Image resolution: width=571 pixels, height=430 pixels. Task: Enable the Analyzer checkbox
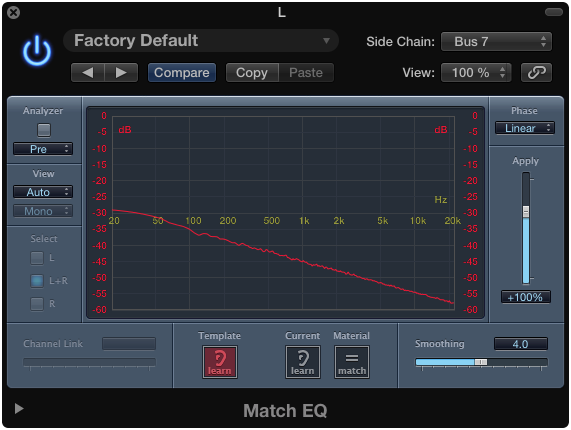click(x=44, y=130)
